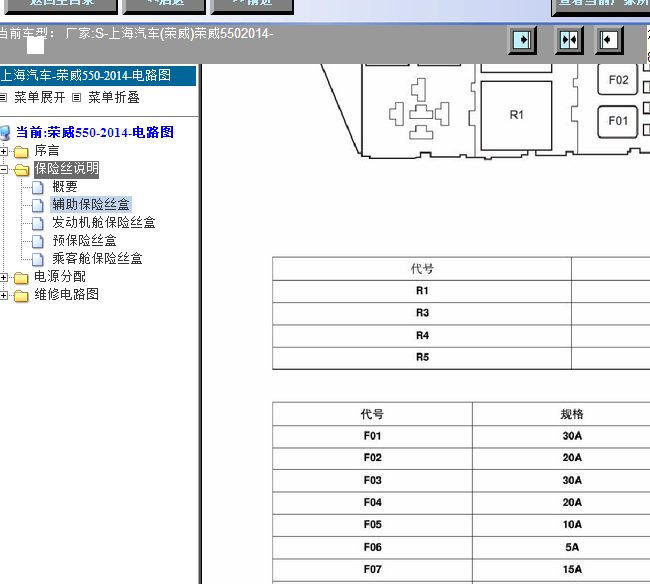Click the <<后退 back button
Image resolution: width=650 pixels, height=584 pixels.
165,6
